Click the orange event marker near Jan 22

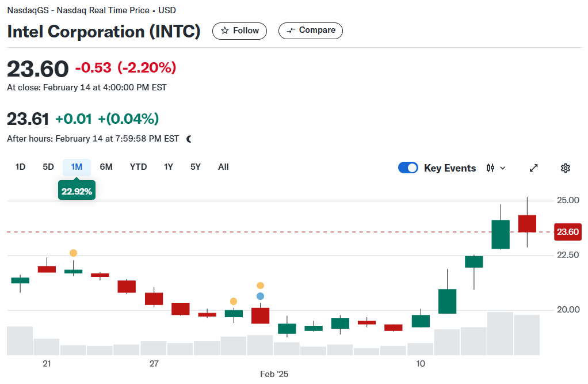pos(73,253)
